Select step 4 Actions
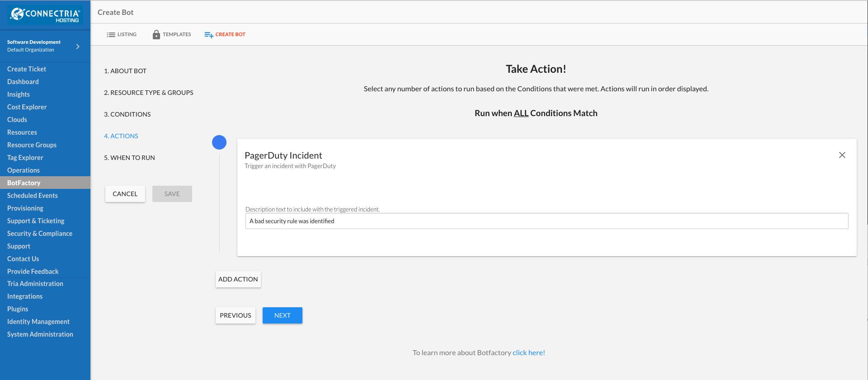The width and height of the screenshot is (868, 380). click(x=121, y=136)
